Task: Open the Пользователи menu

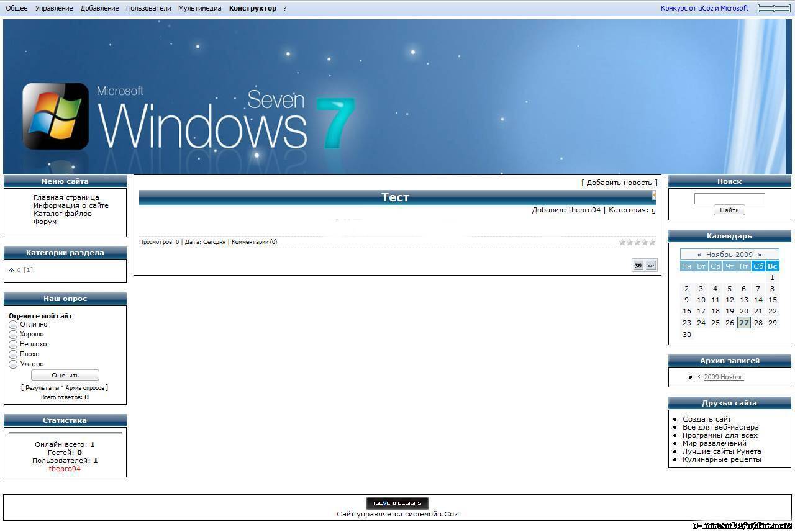Action: pyautogui.click(x=148, y=8)
